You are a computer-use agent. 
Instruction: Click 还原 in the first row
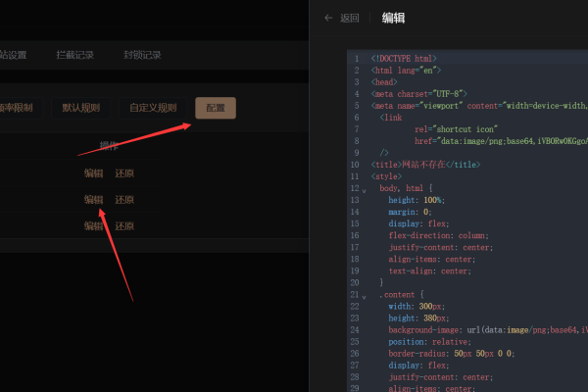coord(124,173)
